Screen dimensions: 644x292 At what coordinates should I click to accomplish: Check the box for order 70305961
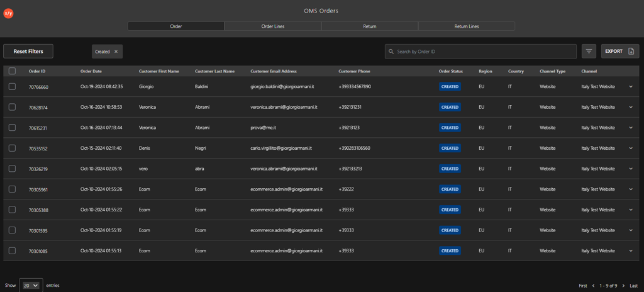pyautogui.click(x=12, y=189)
